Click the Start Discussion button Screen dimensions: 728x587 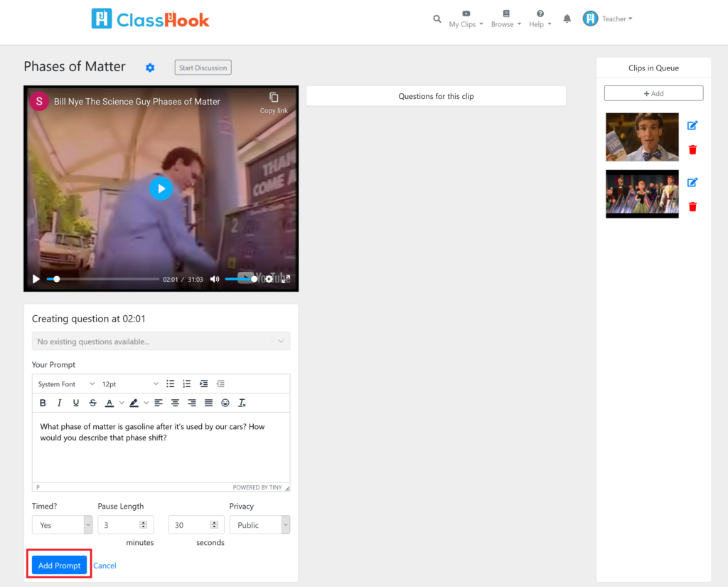click(x=203, y=68)
